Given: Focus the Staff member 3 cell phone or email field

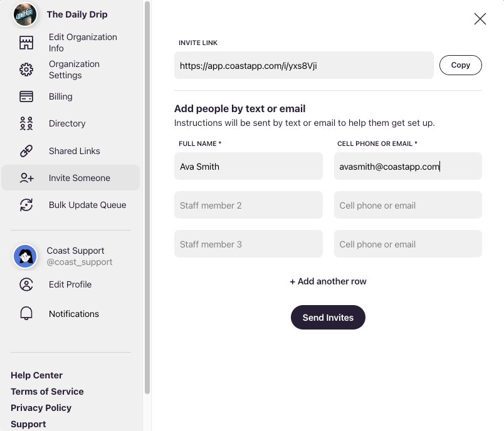Looking at the screenshot, I should 407,244.
